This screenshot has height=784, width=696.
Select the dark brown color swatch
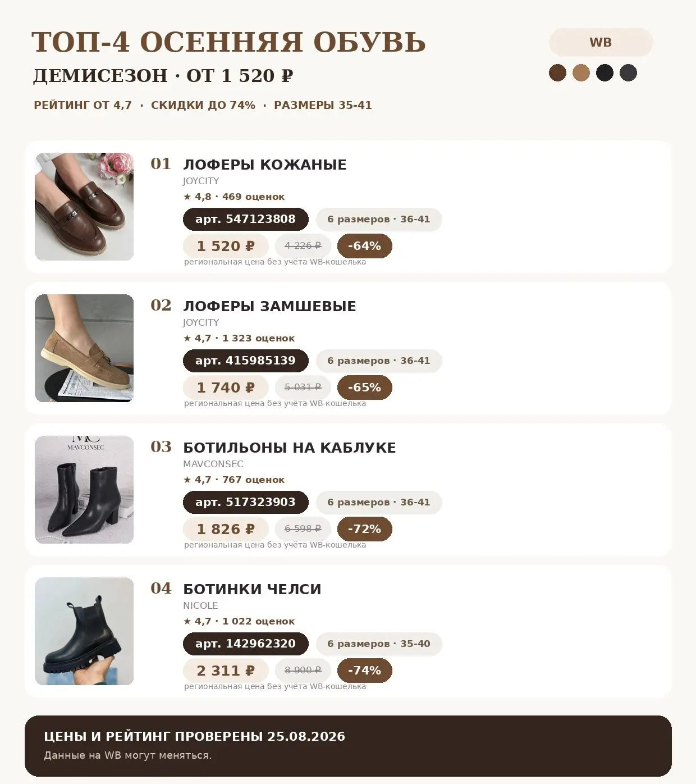click(x=557, y=73)
